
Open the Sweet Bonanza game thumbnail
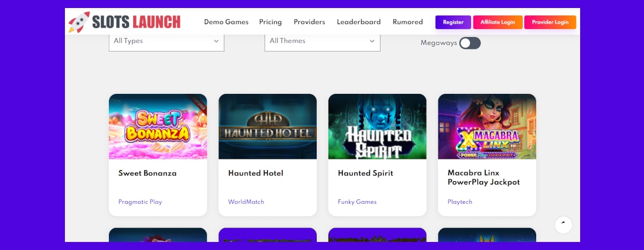tap(158, 127)
